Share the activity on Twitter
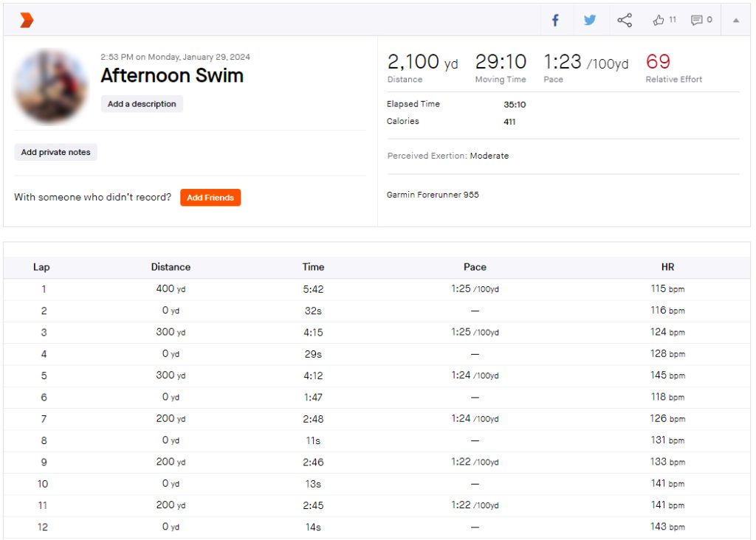 (x=590, y=20)
